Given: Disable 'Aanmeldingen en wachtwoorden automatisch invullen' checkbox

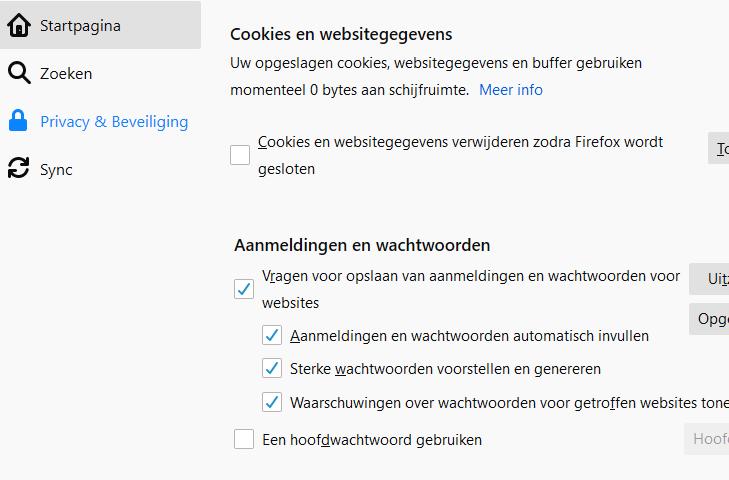Looking at the screenshot, I should 272,336.
